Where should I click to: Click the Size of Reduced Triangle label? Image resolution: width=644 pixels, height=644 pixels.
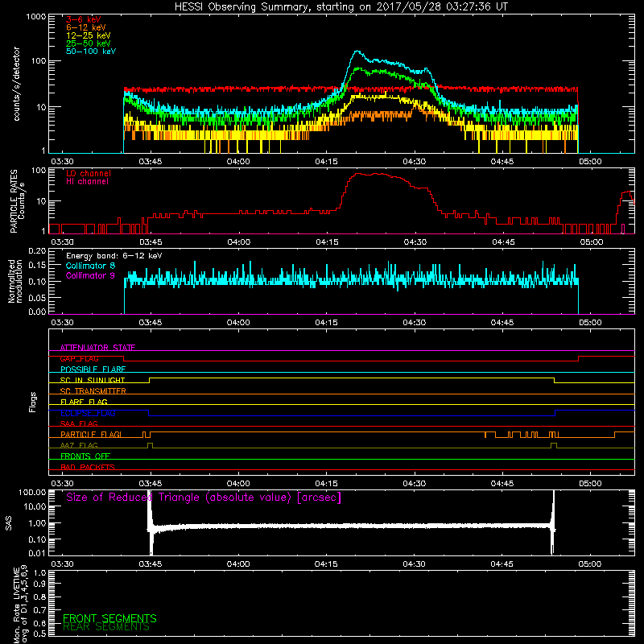[204, 497]
